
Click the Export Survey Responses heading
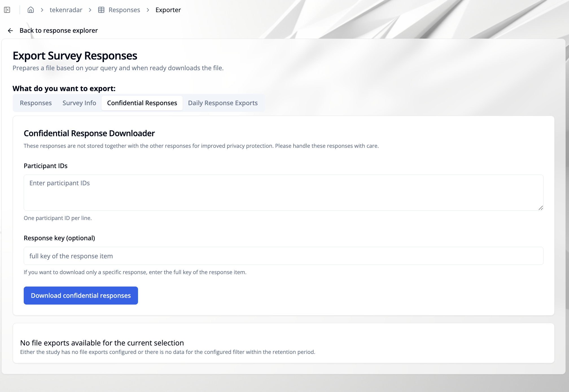(75, 56)
